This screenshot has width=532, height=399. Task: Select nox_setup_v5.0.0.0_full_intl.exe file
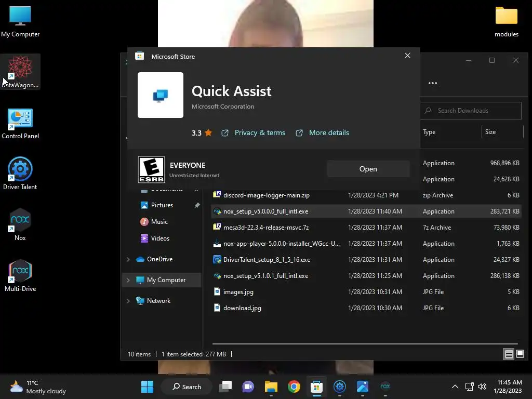click(x=265, y=211)
